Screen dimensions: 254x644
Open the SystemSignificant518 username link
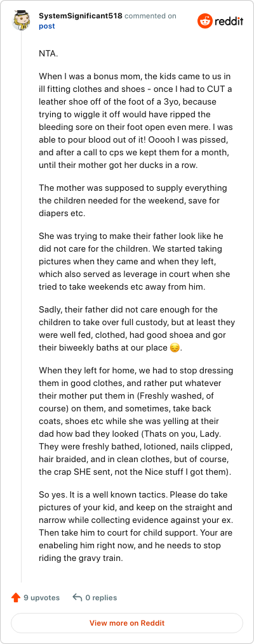pyautogui.click(x=80, y=16)
